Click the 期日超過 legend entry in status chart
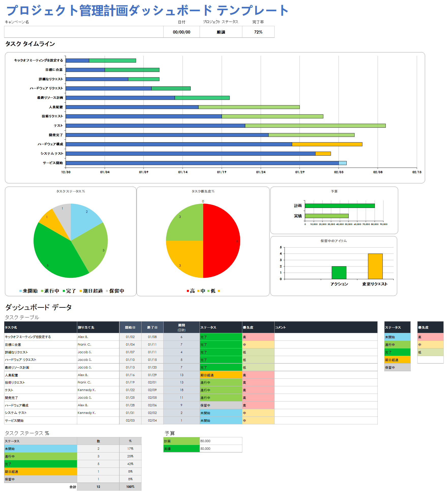The height and width of the screenshot is (499, 448). (91, 291)
